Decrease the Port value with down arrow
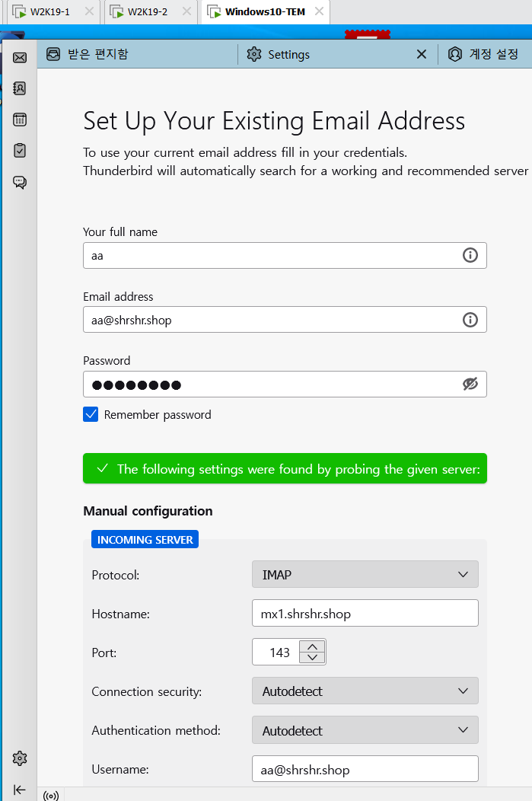 coord(313,657)
